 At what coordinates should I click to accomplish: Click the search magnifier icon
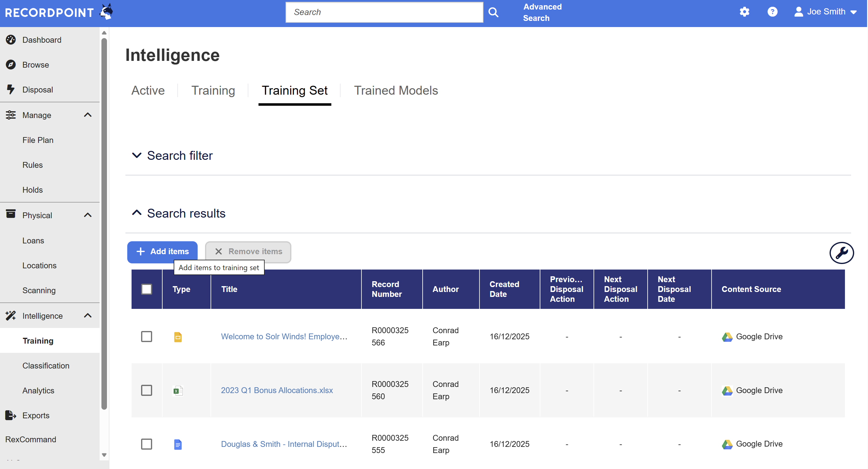(x=493, y=13)
